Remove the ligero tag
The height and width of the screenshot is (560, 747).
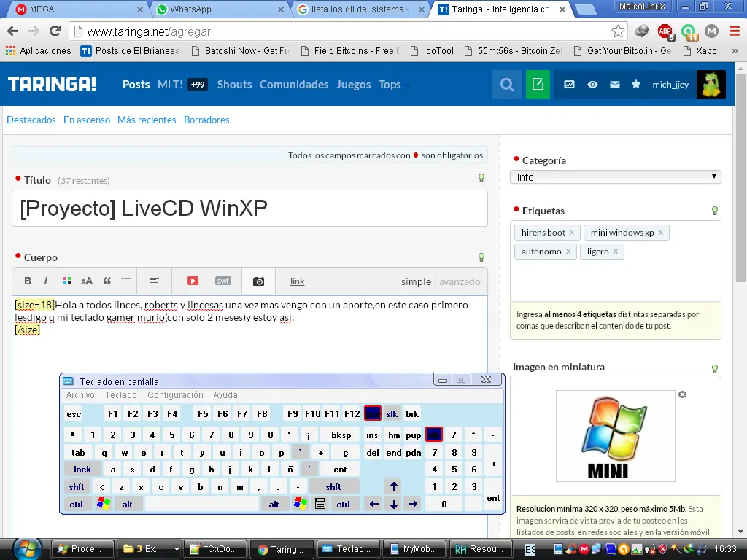616,252
